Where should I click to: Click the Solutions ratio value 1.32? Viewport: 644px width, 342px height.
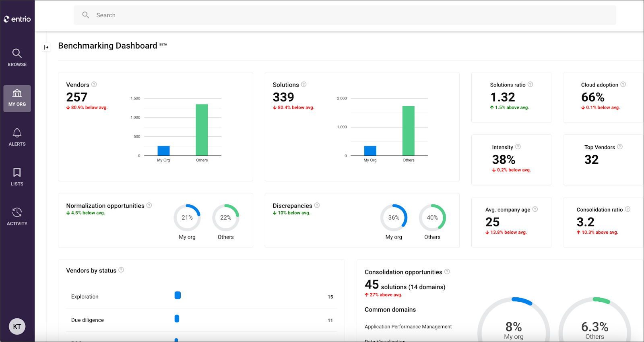[x=503, y=97]
